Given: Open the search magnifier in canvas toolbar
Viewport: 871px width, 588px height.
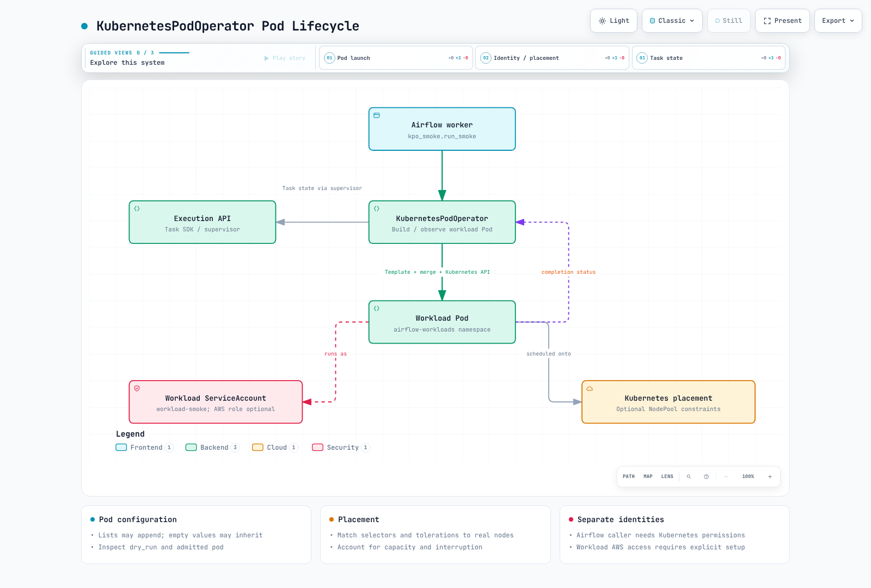Looking at the screenshot, I should (x=689, y=476).
